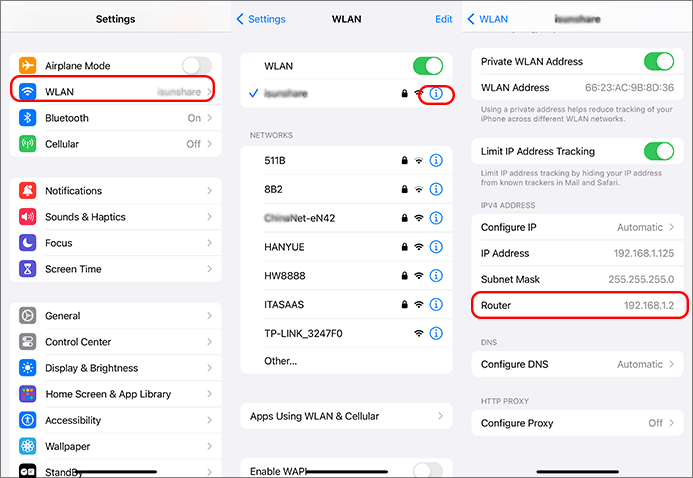This screenshot has width=693, height=478.
Task: Disable the Private WLAN Address switch
Action: point(659,61)
